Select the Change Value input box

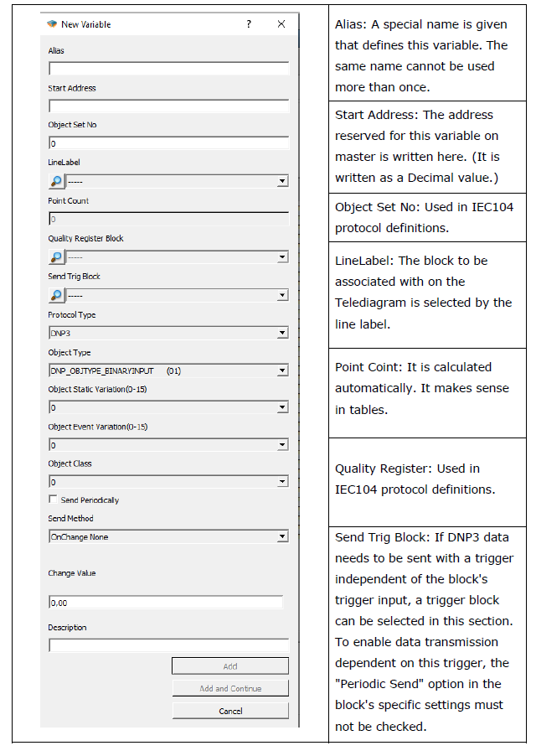[166, 602]
